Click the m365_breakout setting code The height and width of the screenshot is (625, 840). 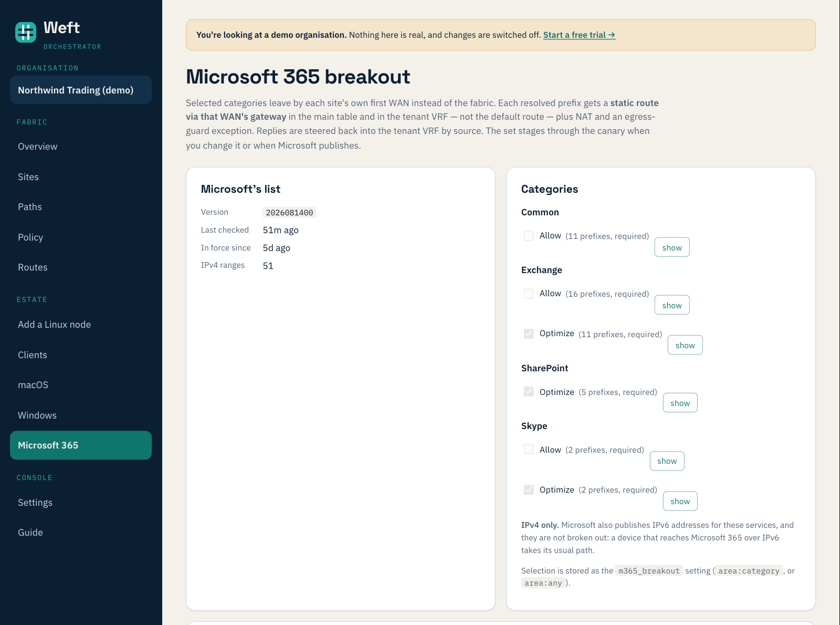[649, 571]
